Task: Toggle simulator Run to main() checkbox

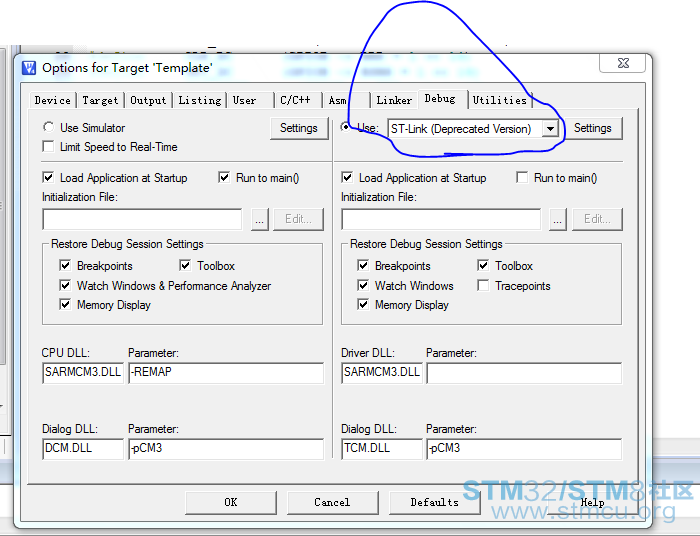Action: click(224, 178)
